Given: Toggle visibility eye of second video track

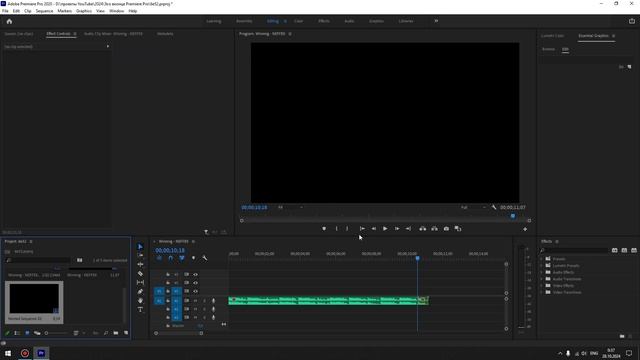Looking at the screenshot, I should 196,283.
